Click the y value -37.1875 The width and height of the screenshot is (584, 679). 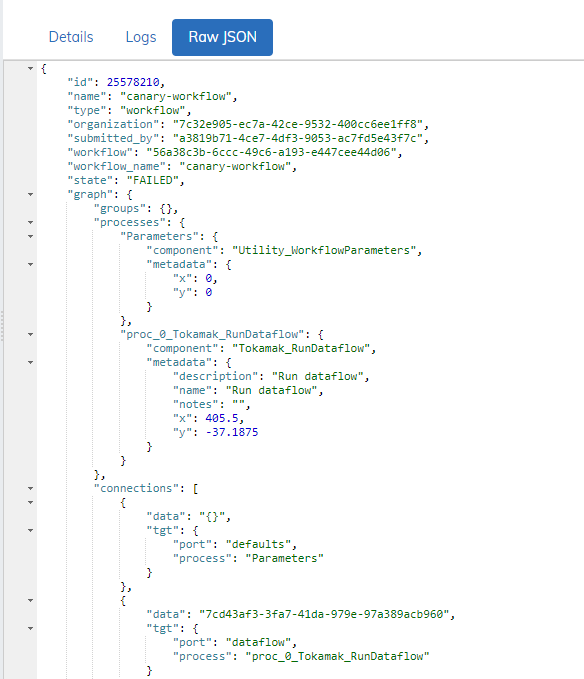[232, 432]
